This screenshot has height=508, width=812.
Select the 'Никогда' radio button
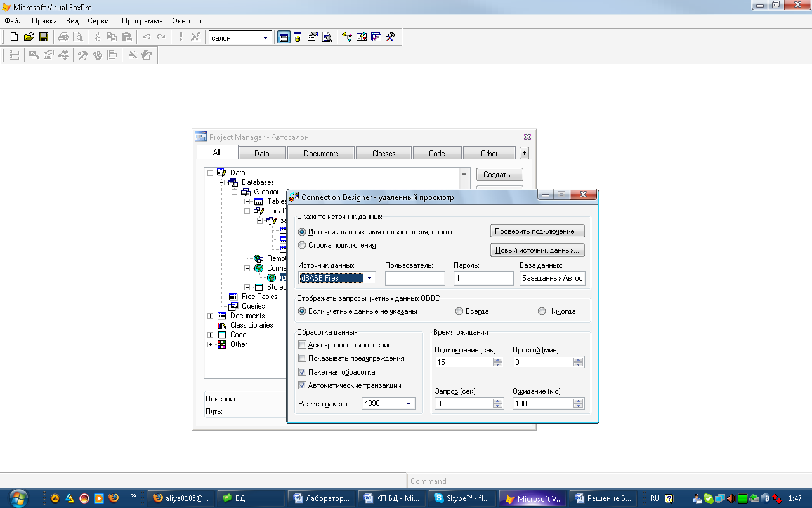(x=542, y=311)
